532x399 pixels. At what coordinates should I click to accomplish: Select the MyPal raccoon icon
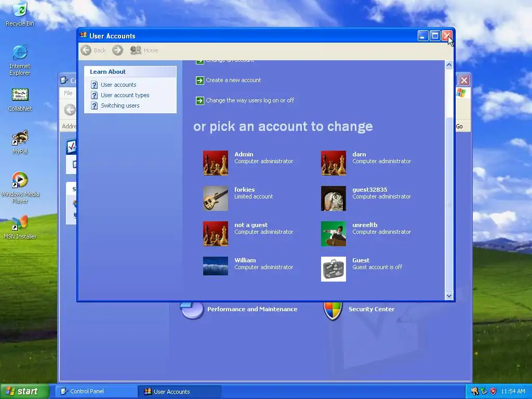coord(20,142)
